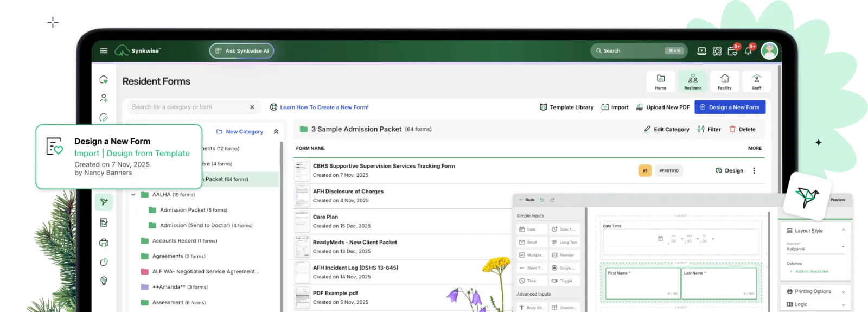Switch to the Staff tab
Image resolution: width=868 pixels, height=312 pixels.
[757, 81]
